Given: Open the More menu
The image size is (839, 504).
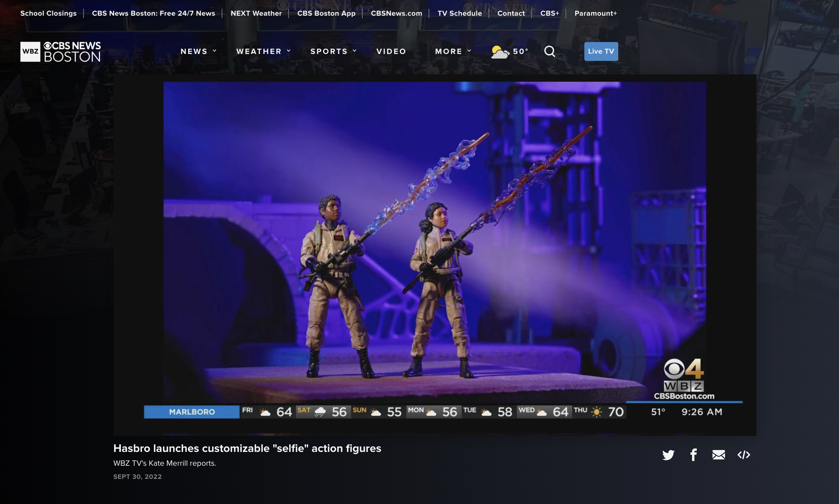Looking at the screenshot, I should pyautogui.click(x=449, y=51).
